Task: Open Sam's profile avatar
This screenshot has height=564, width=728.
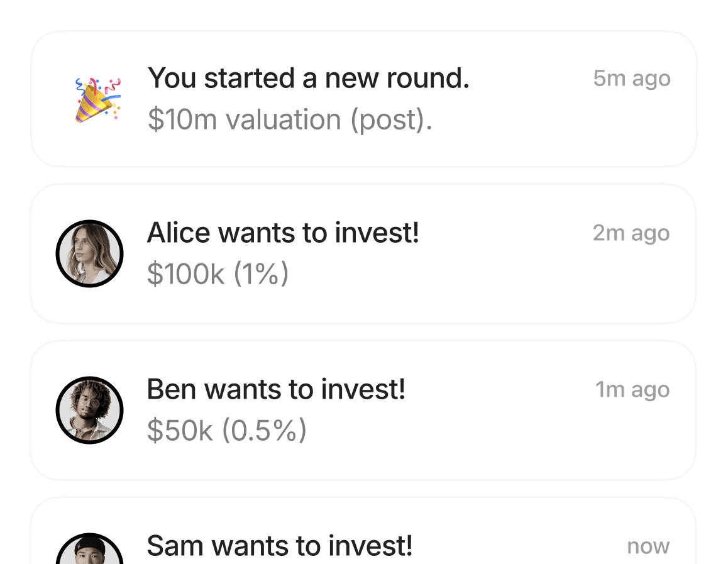Action: click(x=90, y=548)
